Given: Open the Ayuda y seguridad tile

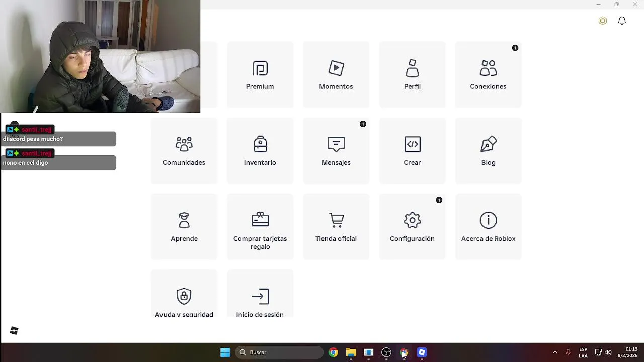Looking at the screenshot, I should click(x=184, y=294).
